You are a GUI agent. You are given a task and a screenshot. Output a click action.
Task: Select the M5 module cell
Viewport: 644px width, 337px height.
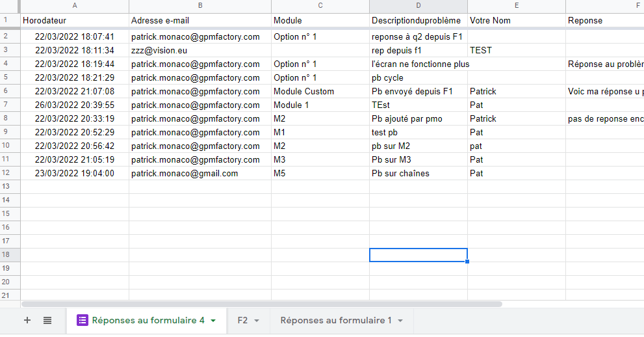[320, 173]
